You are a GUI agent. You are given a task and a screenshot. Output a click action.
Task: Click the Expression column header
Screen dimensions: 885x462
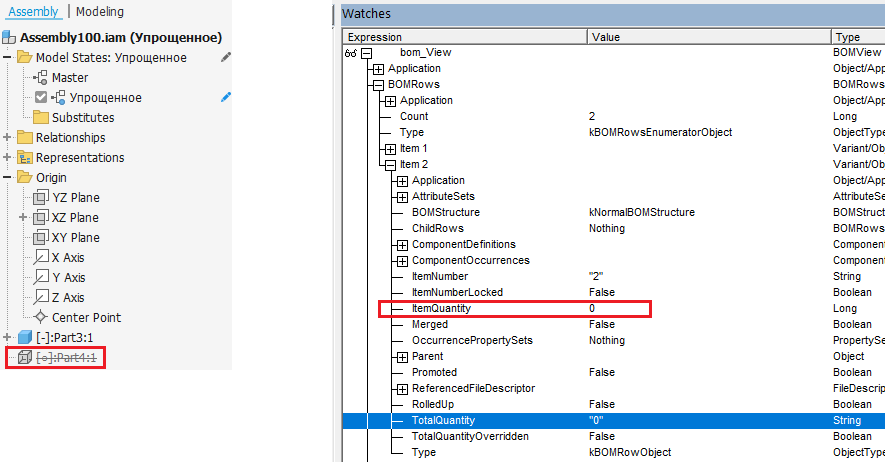(465, 37)
